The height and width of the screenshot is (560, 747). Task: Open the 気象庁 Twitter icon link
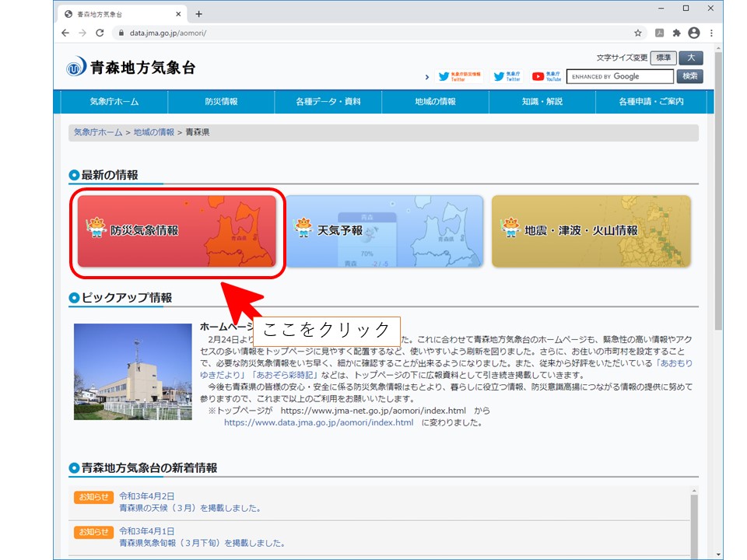point(507,76)
